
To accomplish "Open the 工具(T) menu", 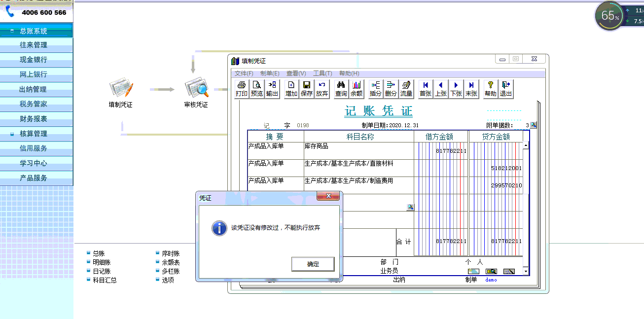I will pyautogui.click(x=323, y=73).
